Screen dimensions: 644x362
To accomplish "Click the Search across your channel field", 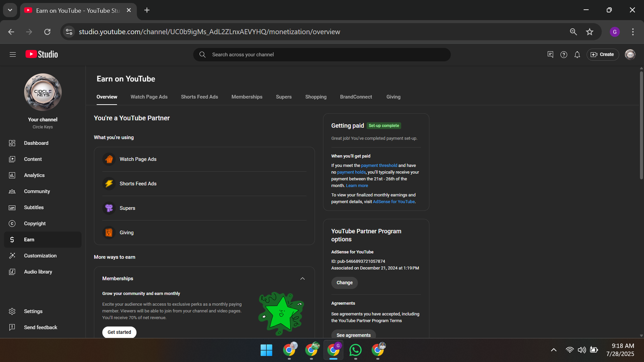I will (x=322, y=55).
